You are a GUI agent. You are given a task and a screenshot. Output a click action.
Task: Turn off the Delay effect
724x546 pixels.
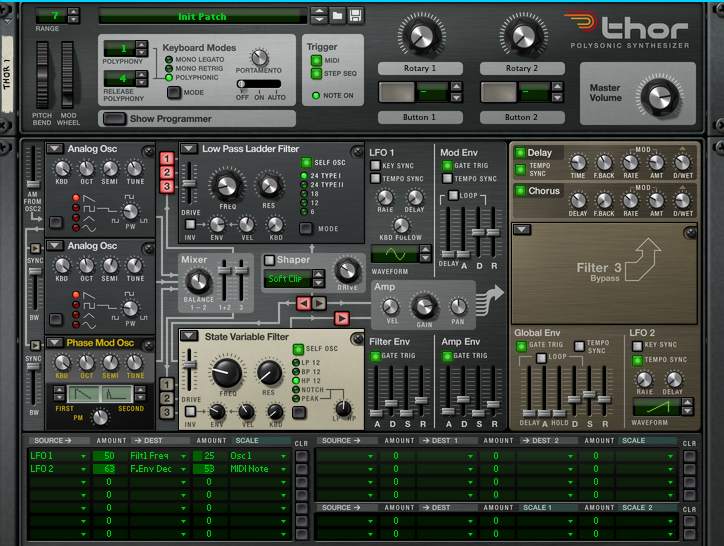(521, 152)
